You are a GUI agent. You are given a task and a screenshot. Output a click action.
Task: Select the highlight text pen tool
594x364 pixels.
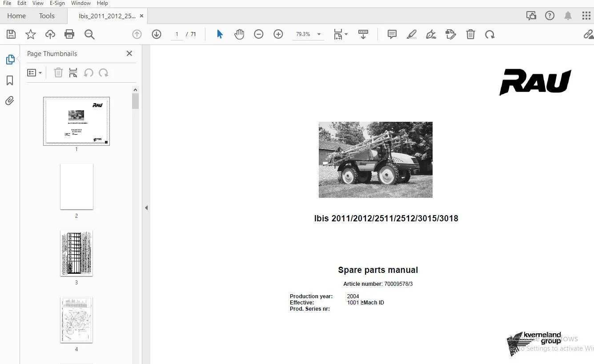coord(412,34)
